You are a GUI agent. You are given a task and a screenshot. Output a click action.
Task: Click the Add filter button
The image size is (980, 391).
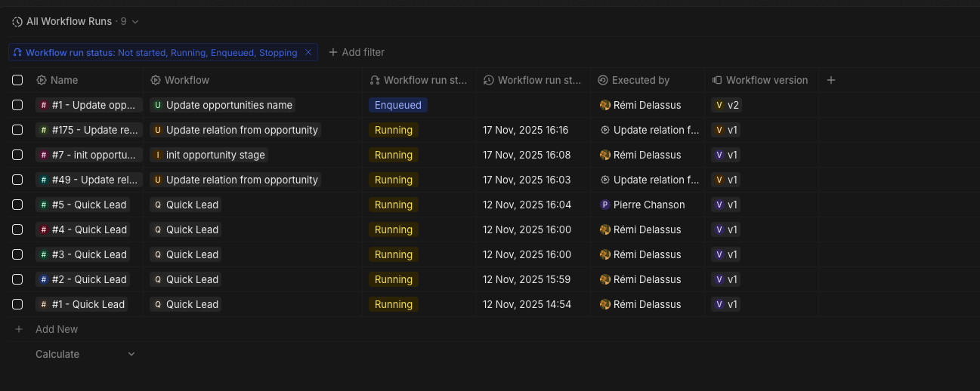click(357, 53)
